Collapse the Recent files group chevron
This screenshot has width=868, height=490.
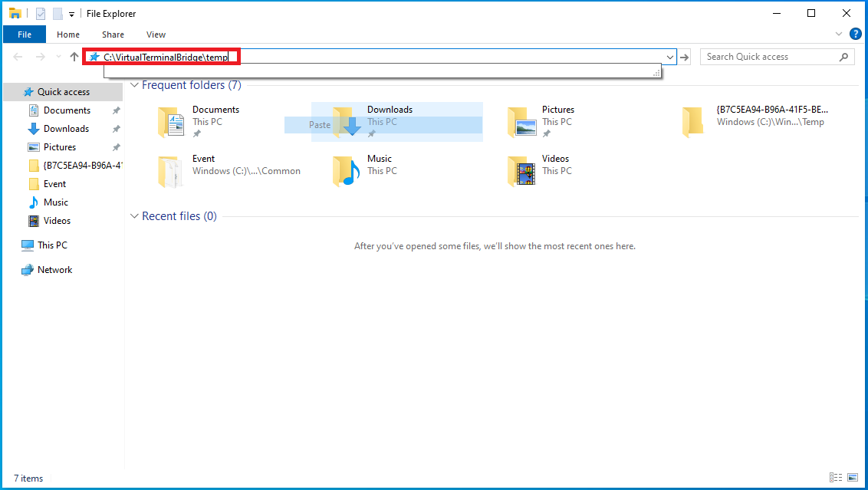pos(134,216)
